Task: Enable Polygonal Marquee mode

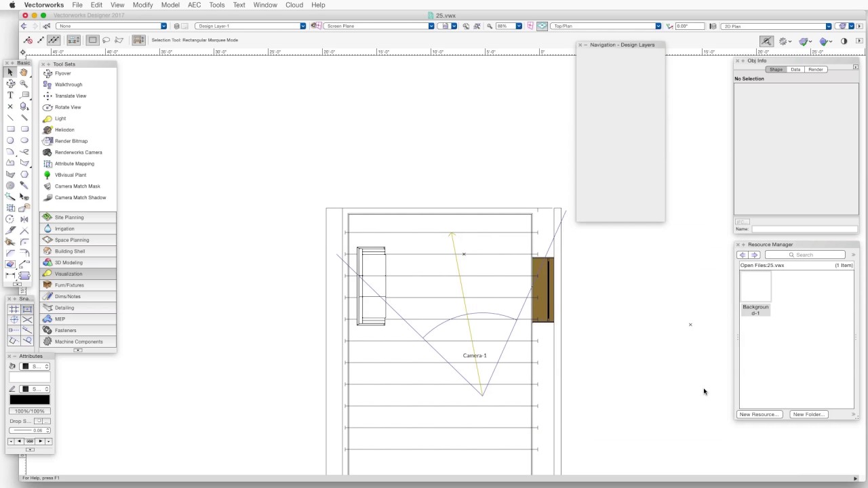Action: point(119,40)
